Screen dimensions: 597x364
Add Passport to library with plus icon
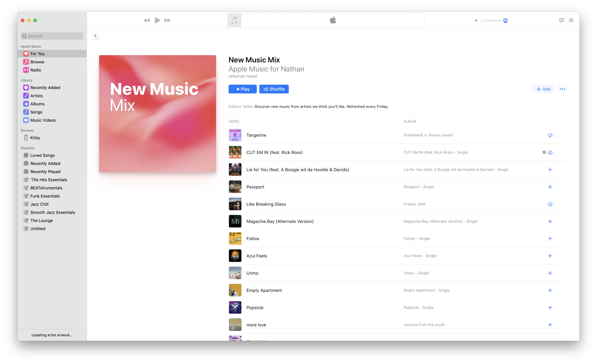point(550,187)
